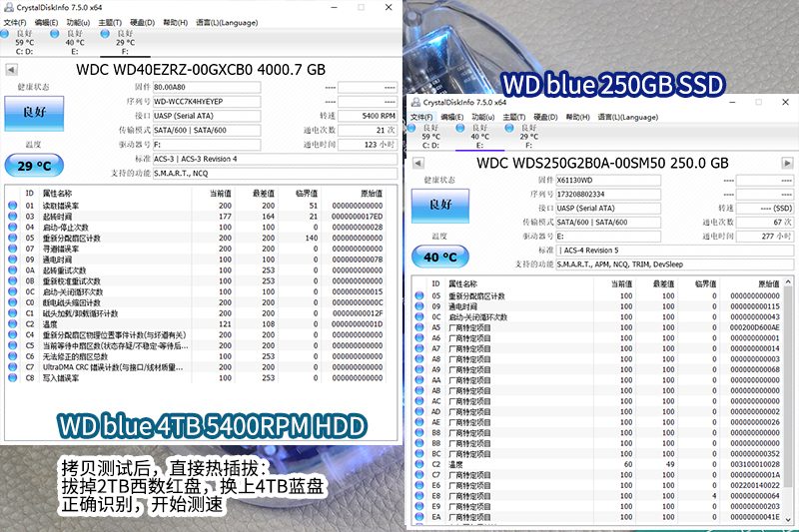
Task: Click the 277 小时 power-on hours field
Action: click(764, 237)
